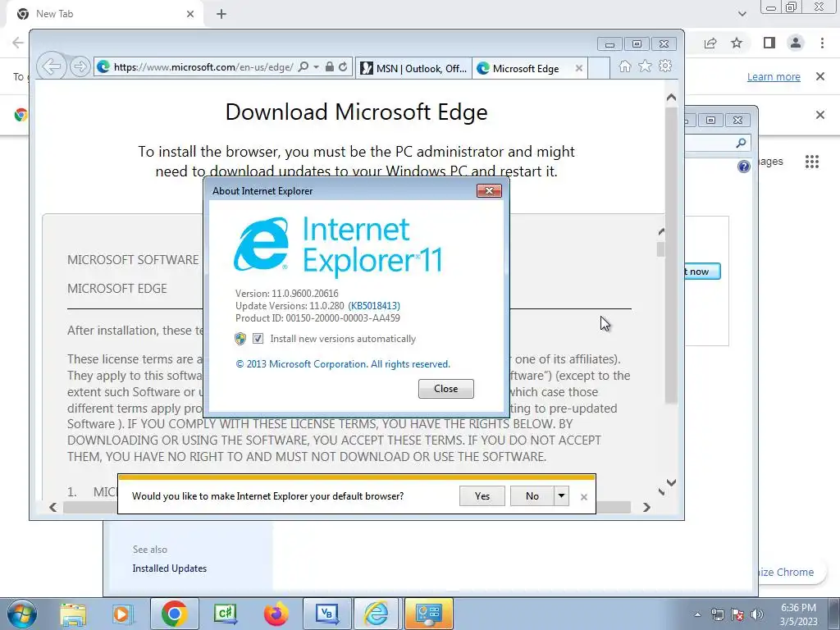The width and height of the screenshot is (840, 630).
Task: Launch Firefox from the taskbar
Action: pyautogui.click(x=276, y=614)
